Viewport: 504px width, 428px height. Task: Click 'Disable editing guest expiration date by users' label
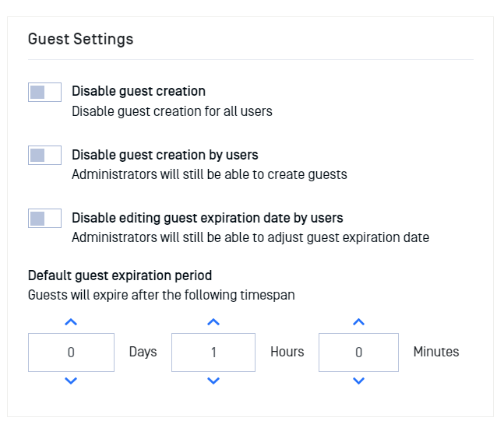pos(207,218)
